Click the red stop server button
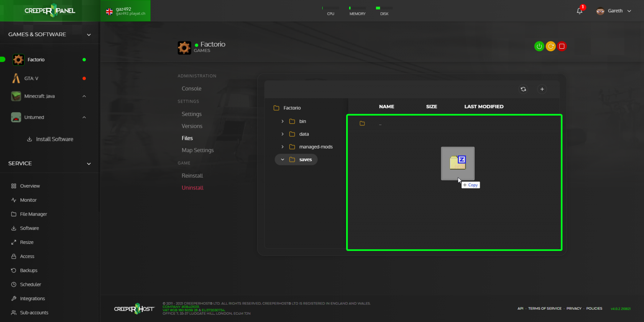644x322 pixels. pos(562,46)
